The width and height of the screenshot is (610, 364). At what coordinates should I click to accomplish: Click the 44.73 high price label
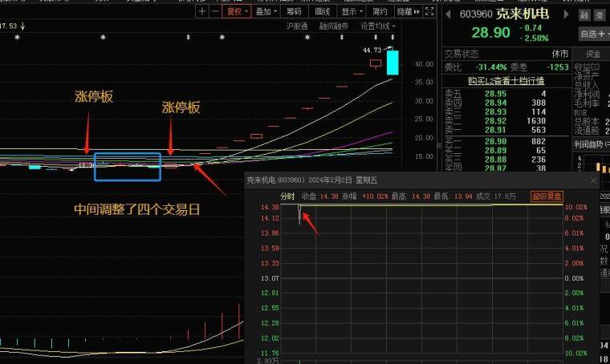[x=372, y=51]
